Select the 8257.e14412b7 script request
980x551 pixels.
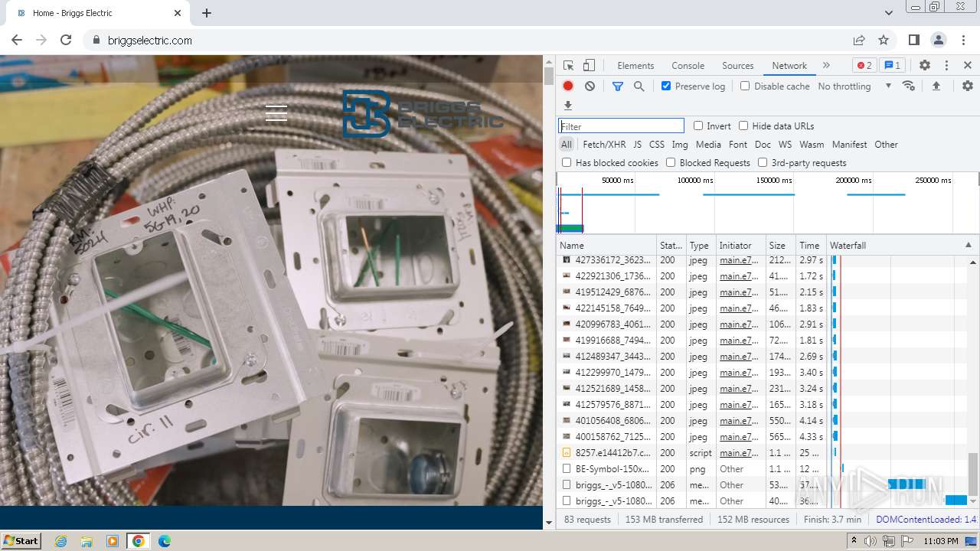pos(761,453)
